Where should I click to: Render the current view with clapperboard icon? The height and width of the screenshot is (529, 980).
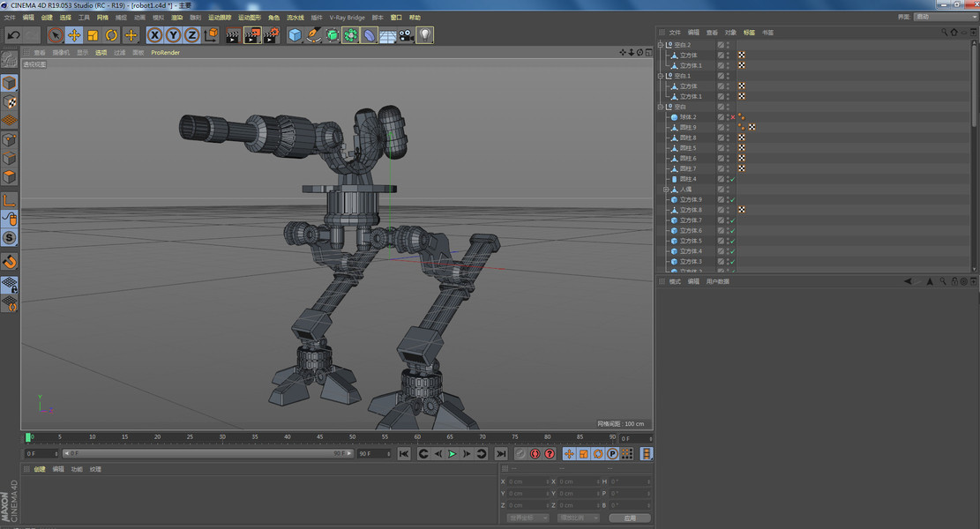click(233, 35)
